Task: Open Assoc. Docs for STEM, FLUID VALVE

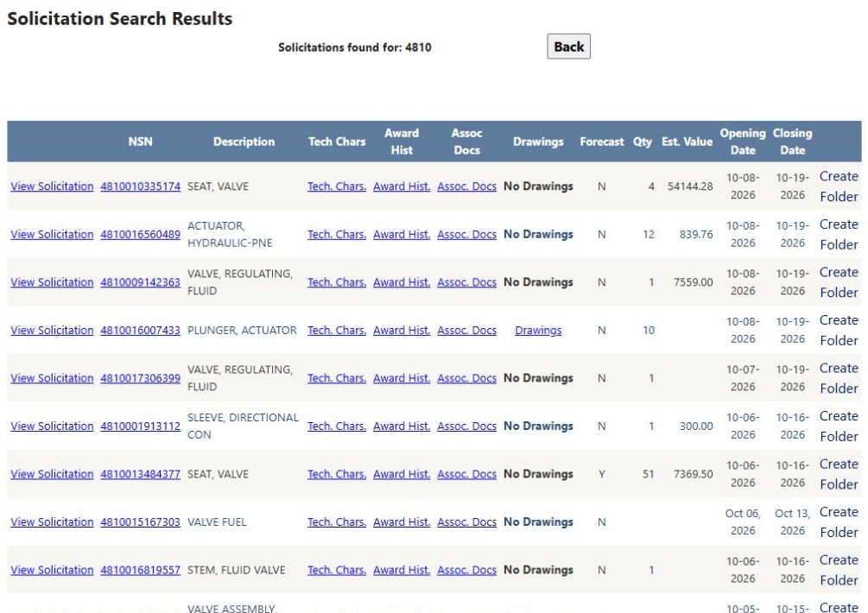Action: click(x=466, y=571)
